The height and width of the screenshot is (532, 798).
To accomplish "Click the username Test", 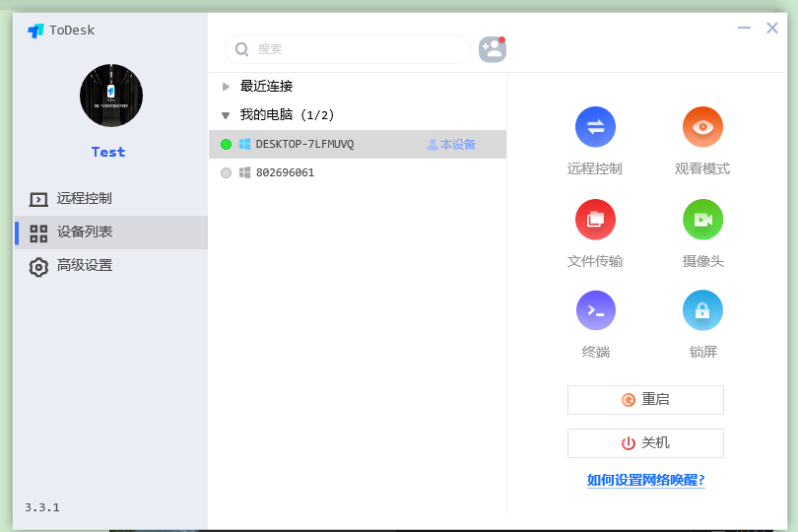I will 108,153.
